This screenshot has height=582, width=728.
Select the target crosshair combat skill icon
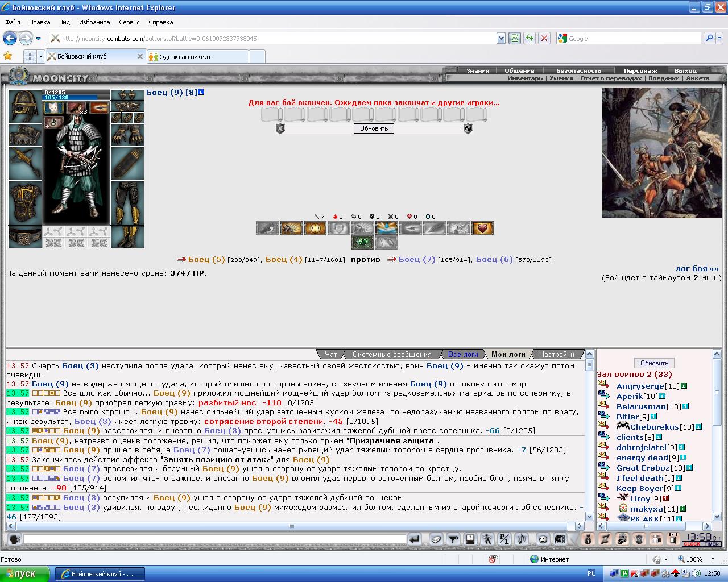pyautogui.click(x=315, y=228)
